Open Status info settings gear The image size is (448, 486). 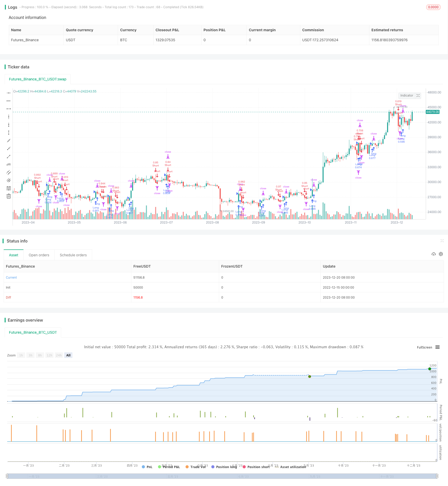(441, 254)
